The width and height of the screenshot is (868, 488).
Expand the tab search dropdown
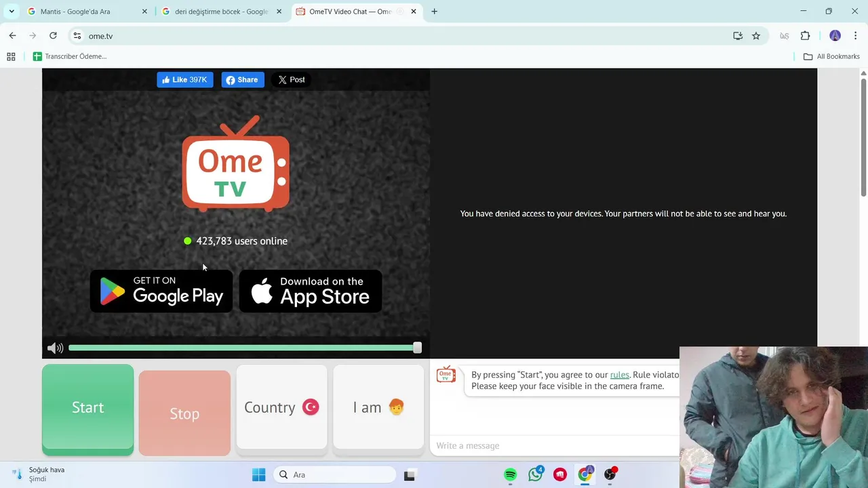pyautogui.click(x=11, y=12)
